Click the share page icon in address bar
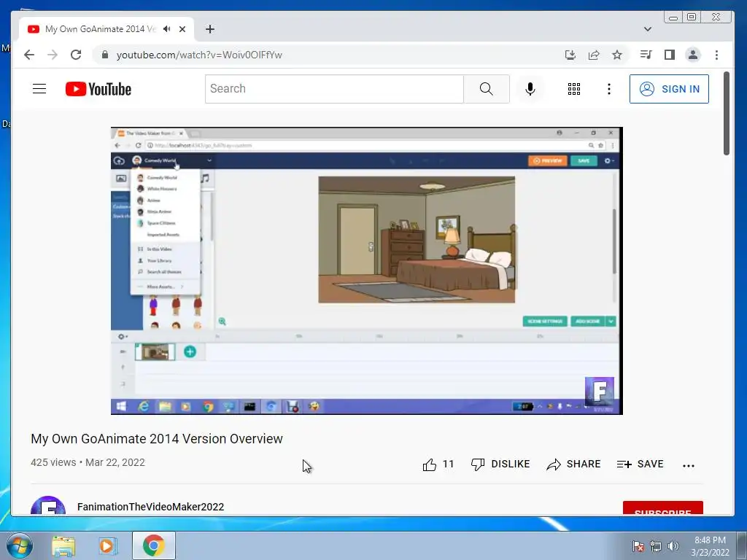Image resolution: width=747 pixels, height=560 pixels. [594, 55]
